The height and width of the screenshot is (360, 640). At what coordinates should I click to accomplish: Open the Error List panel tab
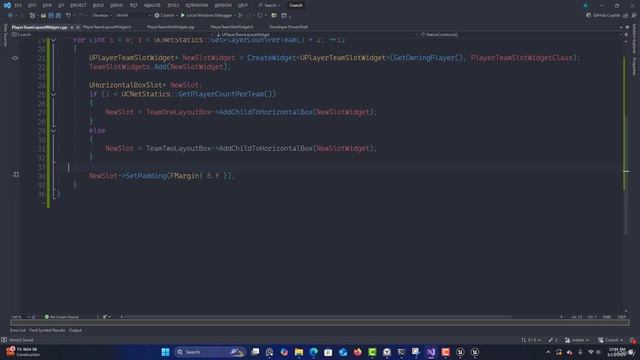(x=18, y=330)
